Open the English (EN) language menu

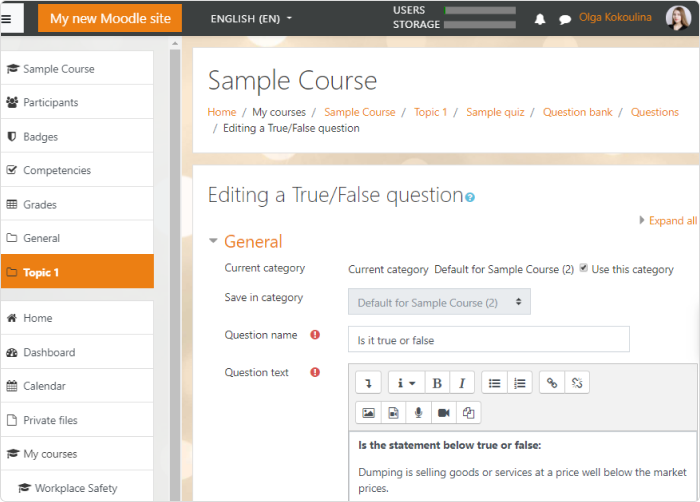pos(251,19)
